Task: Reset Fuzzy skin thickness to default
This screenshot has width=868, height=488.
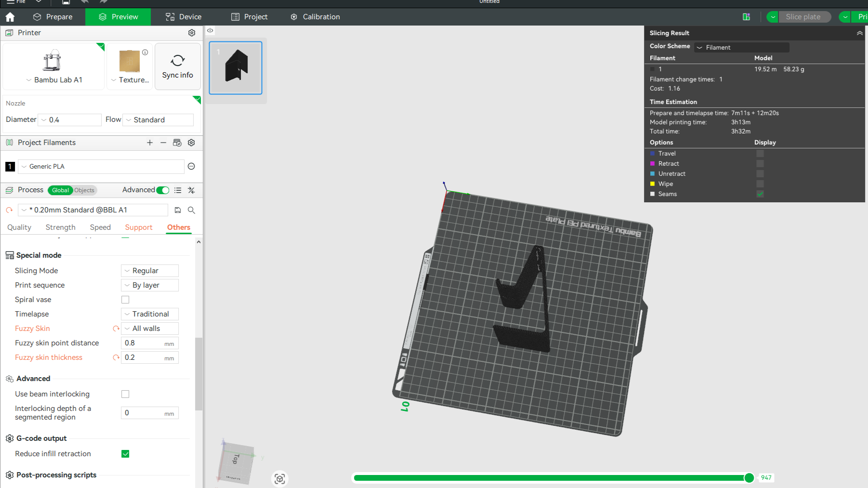Action: tap(116, 357)
